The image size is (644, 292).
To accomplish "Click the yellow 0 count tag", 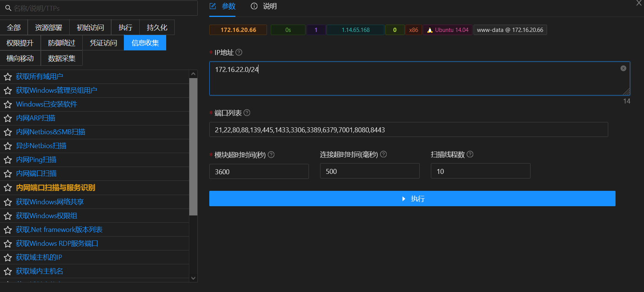I will click(x=395, y=30).
